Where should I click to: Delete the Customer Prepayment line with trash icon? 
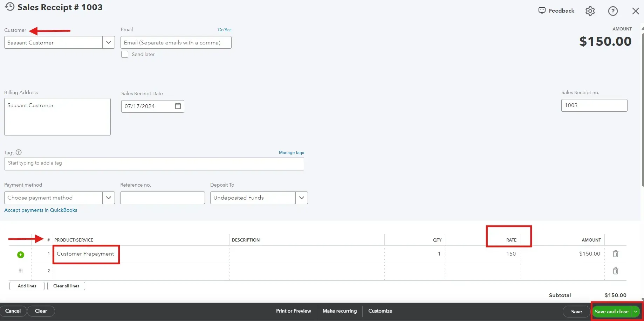[x=616, y=253]
